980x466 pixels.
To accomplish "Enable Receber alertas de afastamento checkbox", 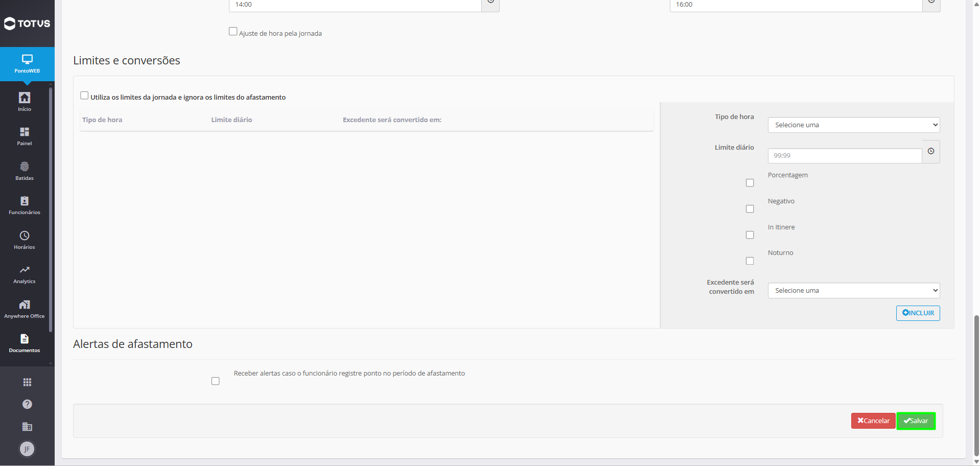I will (x=216, y=381).
